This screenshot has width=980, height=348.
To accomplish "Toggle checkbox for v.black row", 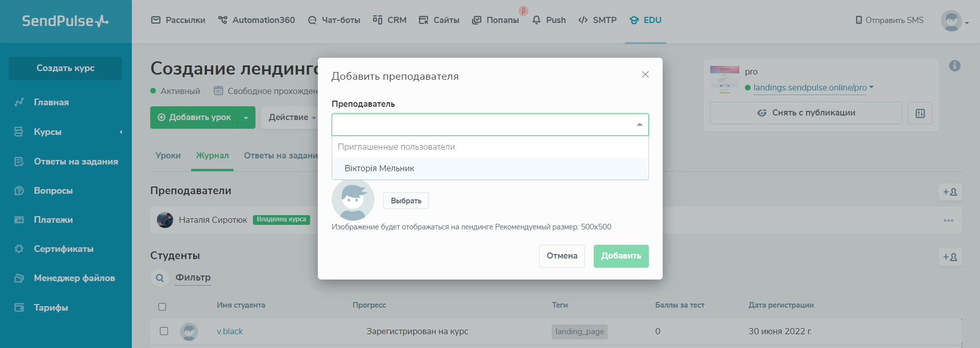I will point(164,331).
